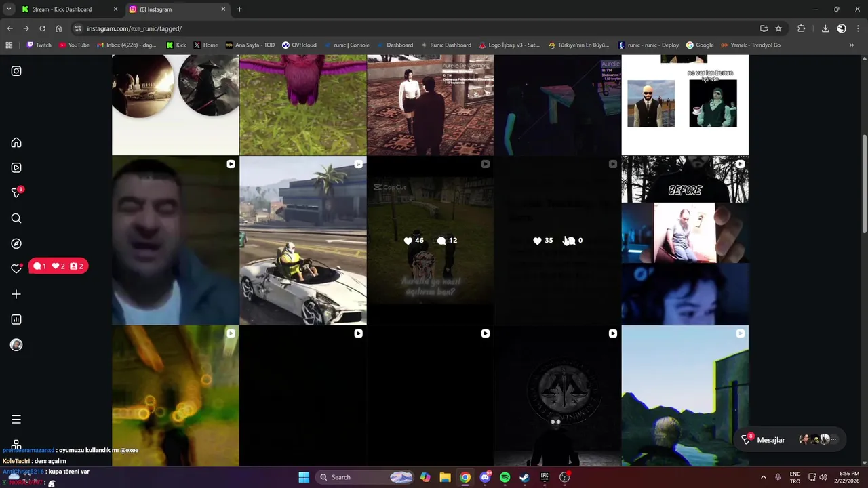Open the YouTube bookmark
Screen dimensions: 868x488
pyautogui.click(x=74, y=45)
